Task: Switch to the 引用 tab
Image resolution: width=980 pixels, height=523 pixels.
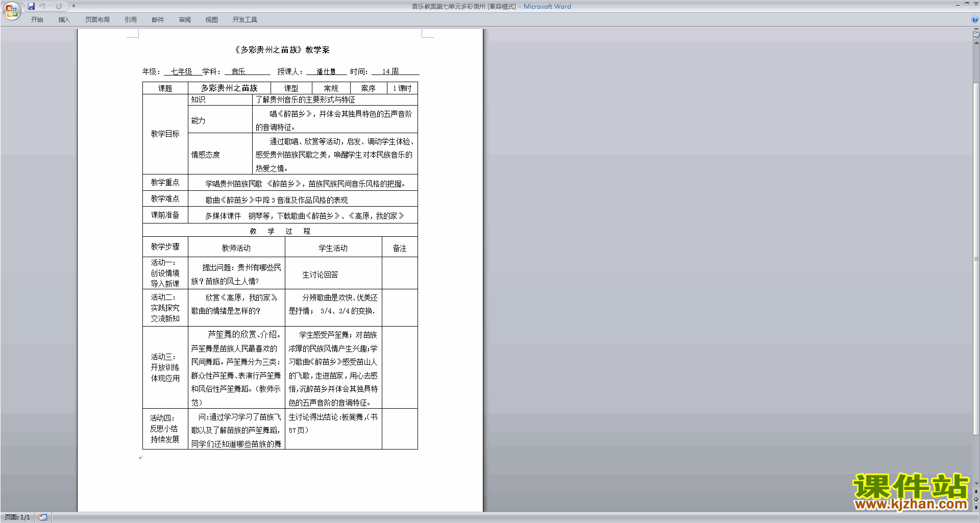Action: coord(131,20)
